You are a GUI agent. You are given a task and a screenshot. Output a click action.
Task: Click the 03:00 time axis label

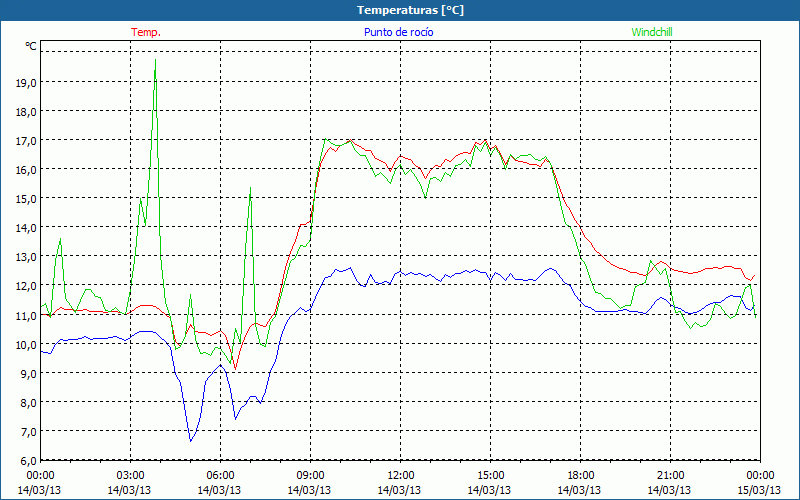(131, 476)
